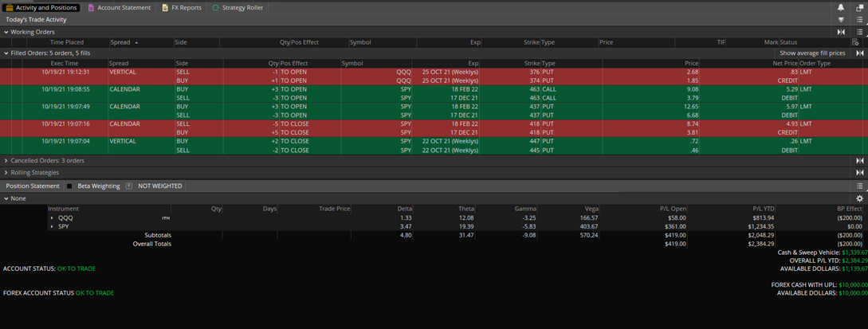Open the FX Reports tab

181,8
